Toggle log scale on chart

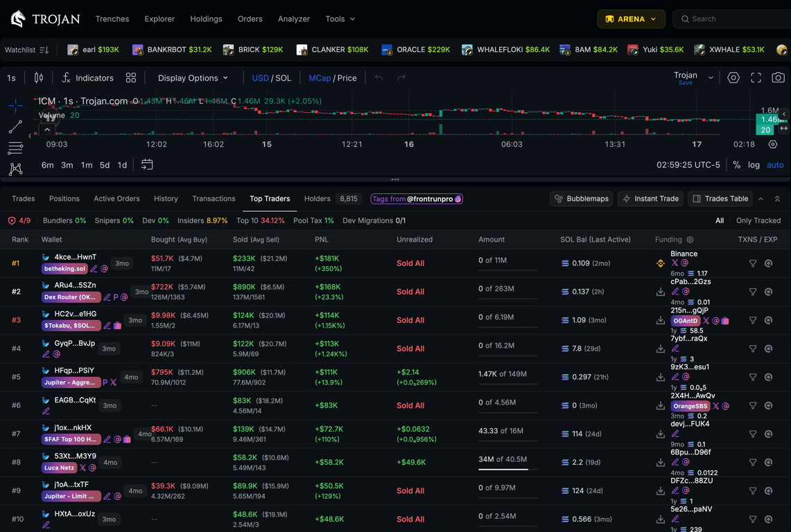754,165
